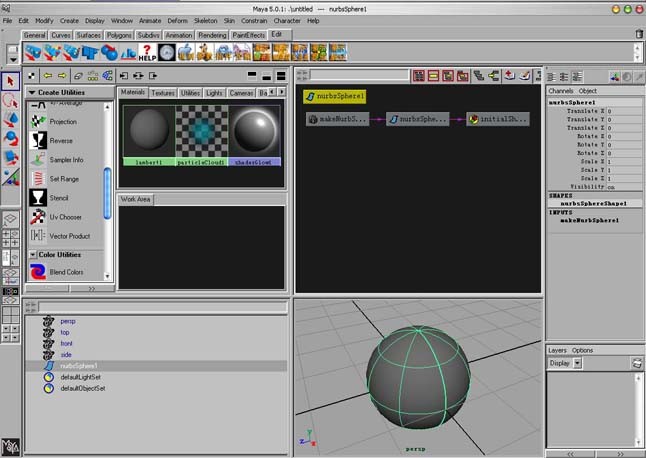Screen dimensions: 646x458
Task: Select defaultLightSet in the outliner
Action: (x=83, y=377)
